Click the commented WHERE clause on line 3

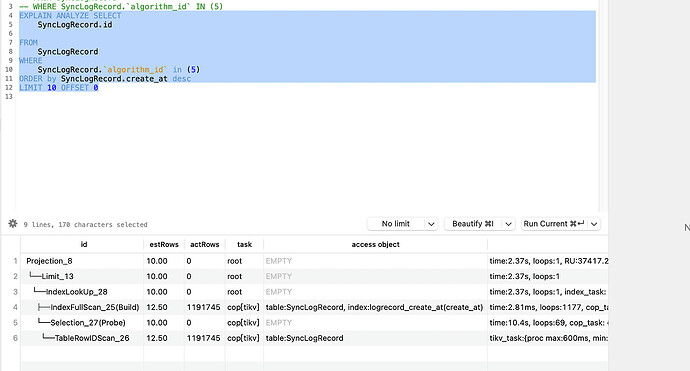[121, 7]
